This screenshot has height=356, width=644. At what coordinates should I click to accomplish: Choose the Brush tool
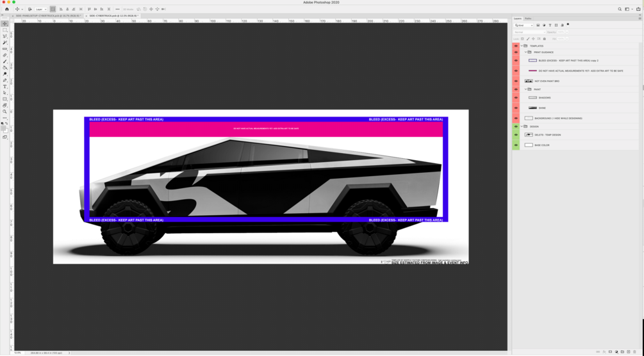[5, 61]
